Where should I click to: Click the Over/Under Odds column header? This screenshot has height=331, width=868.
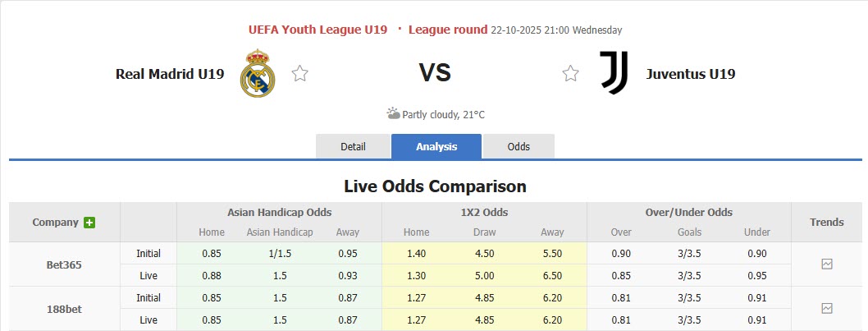[689, 212]
